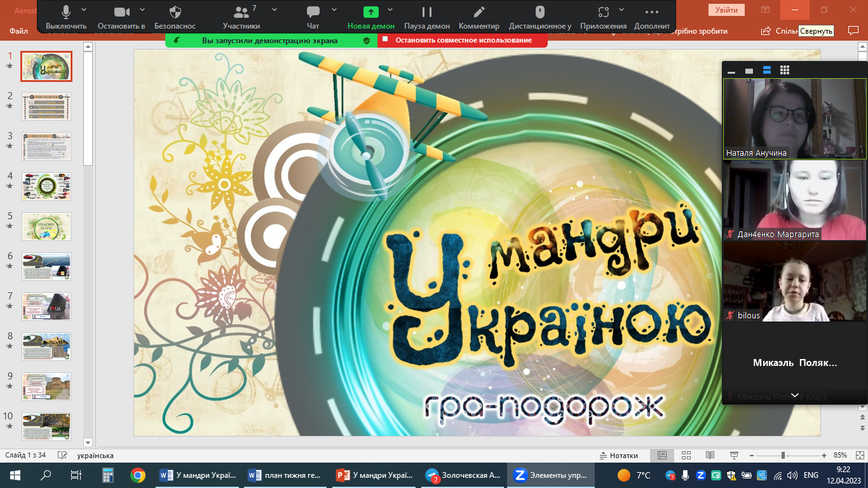Select slide 5 thumbnail
This screenshot has height=488, width=868.
[46, 226]
